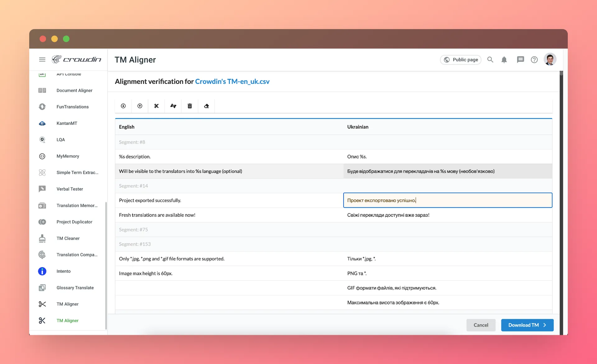Select 'Буде відображатися для перекладачів' cell
The height and width of the screenshot is (364, 597).
coord(448,171)
